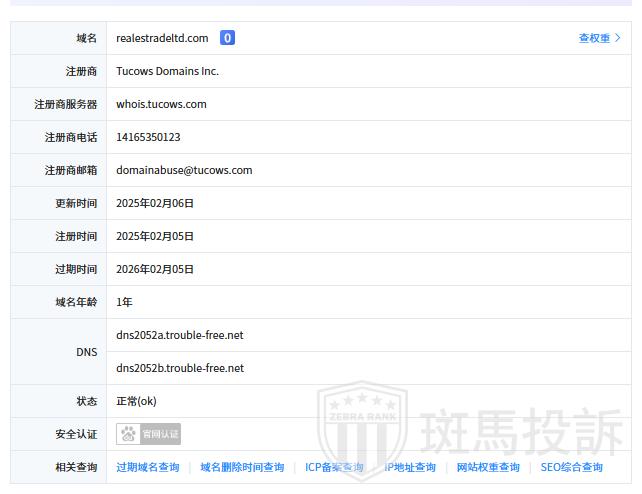Click the 官网认证 paw badge

click(149, 434)
